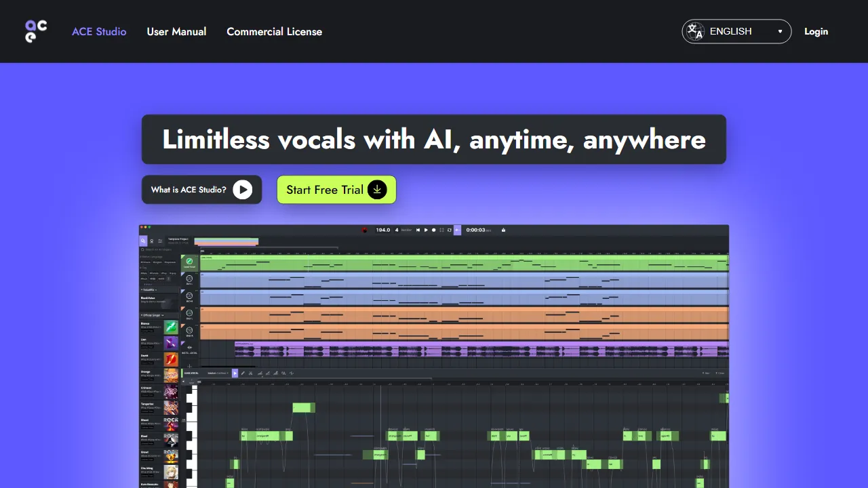Collapse the Official Singer section

142,315
